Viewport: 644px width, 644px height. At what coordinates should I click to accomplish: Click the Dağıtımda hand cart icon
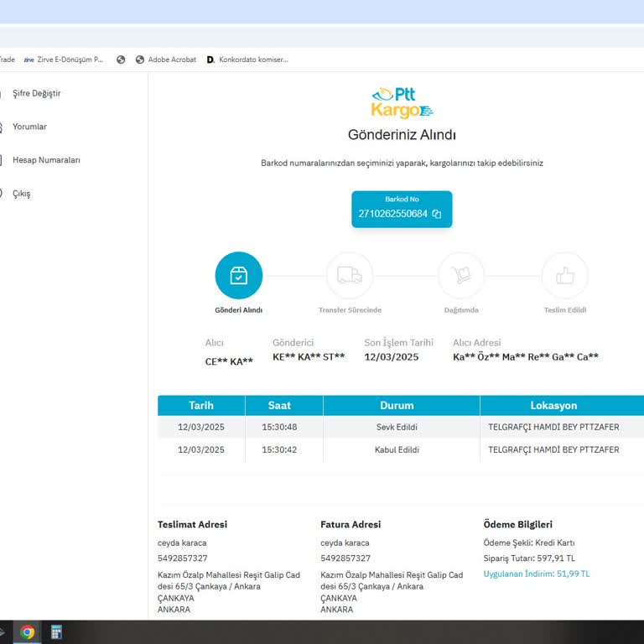461,276
